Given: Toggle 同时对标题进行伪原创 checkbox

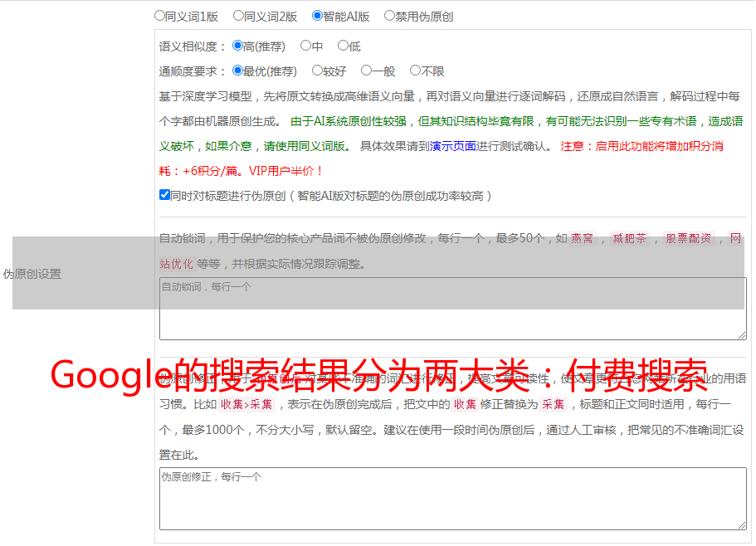Looking at the screenshot, I should (164, 195).
